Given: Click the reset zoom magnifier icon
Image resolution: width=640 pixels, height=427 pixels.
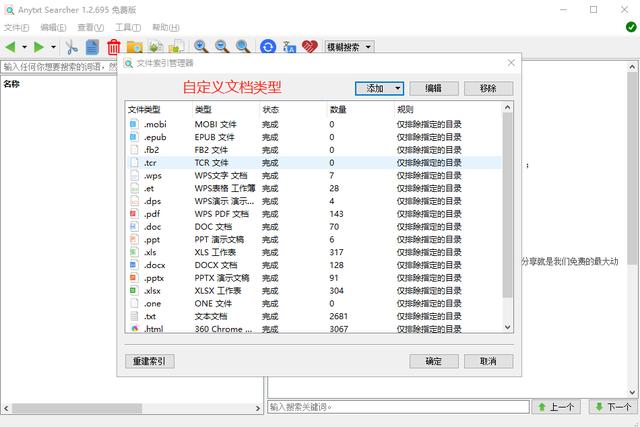Looking at the screenshot, I should coord(243,47).
